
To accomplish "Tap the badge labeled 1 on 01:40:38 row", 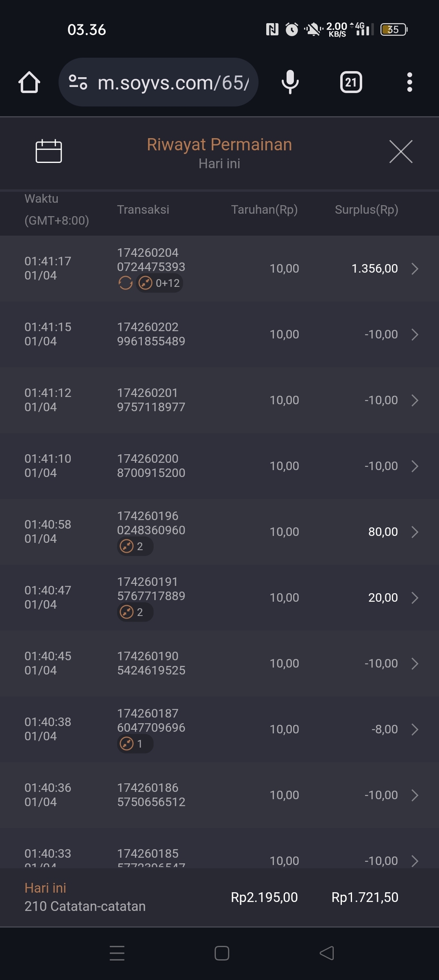I will pos(135,744).
